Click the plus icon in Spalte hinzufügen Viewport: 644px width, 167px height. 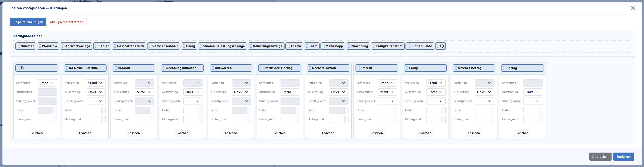click(x=14, y=22)
